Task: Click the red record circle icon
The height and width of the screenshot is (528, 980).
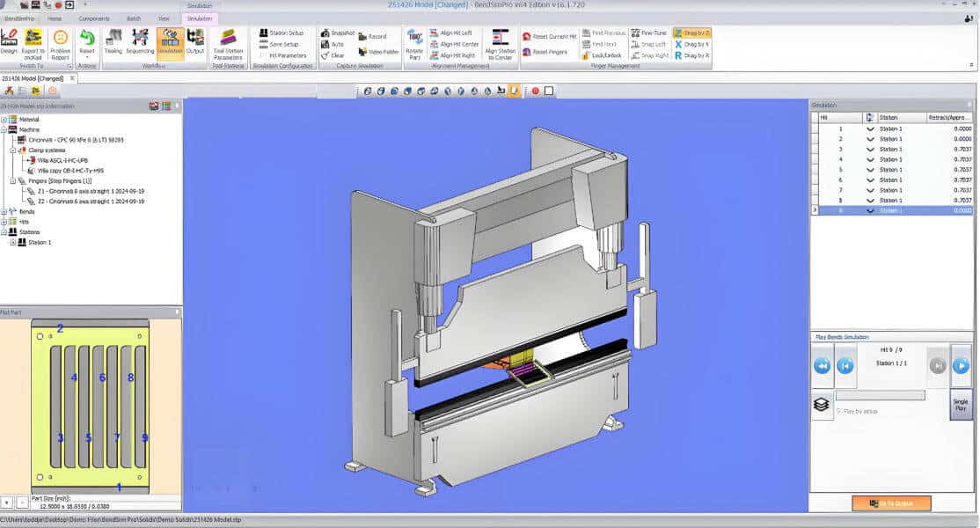Action: [x=535, y=92]
